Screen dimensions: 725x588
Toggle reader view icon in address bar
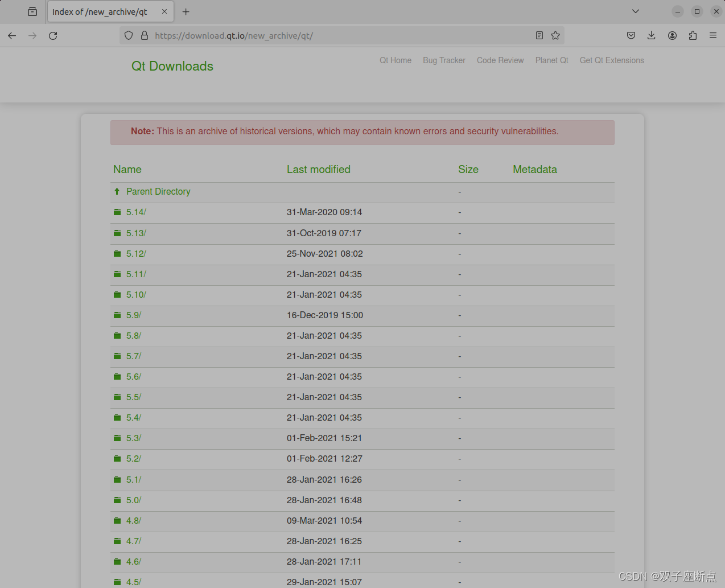pos(539,35)
